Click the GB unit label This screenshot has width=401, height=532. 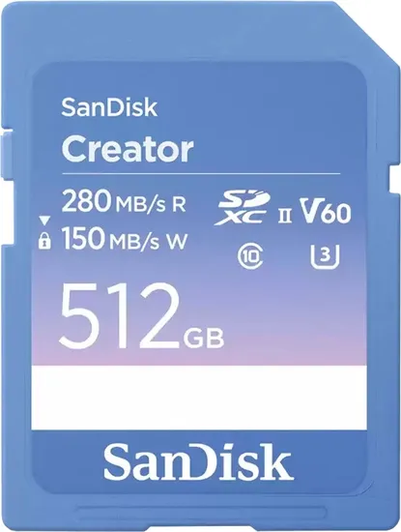[203, 338]
